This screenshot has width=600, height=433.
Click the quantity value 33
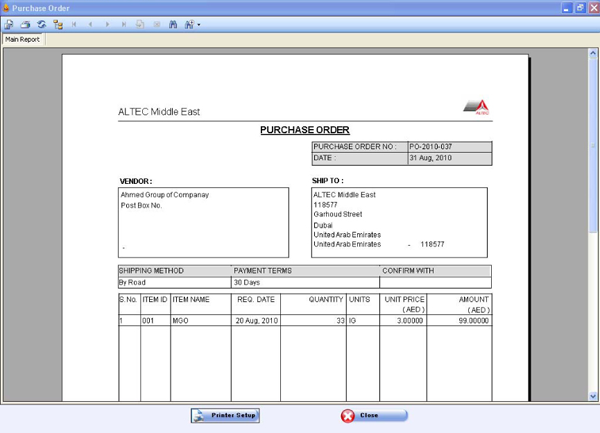pos(341,321)
